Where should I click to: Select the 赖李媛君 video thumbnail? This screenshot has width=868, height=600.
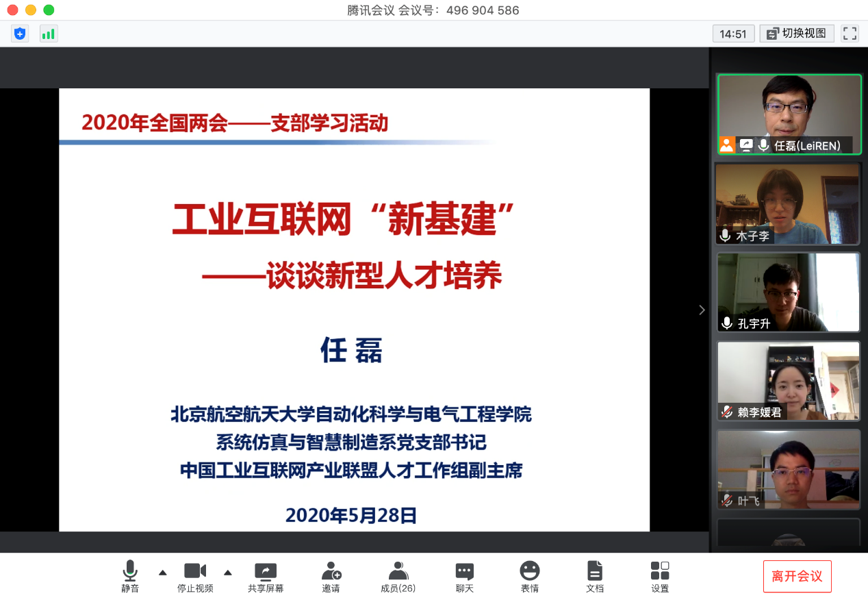coord(787,381)
